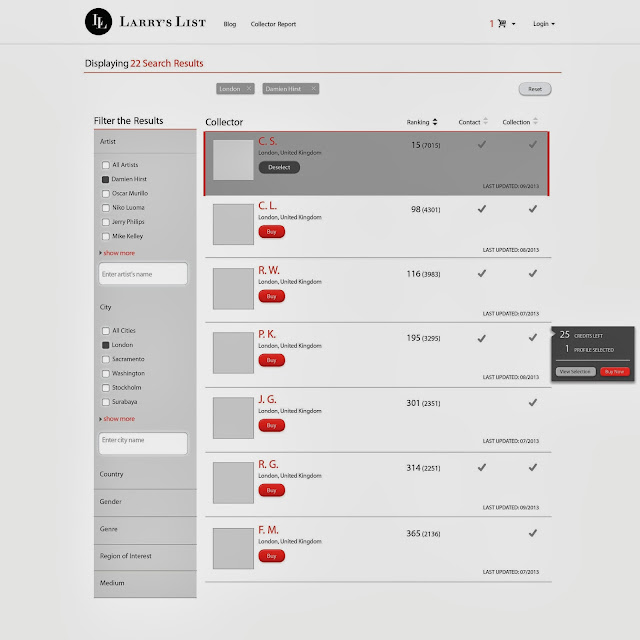Buy the P. K. profile
640x640 pixels.
[x=271, y=360]
